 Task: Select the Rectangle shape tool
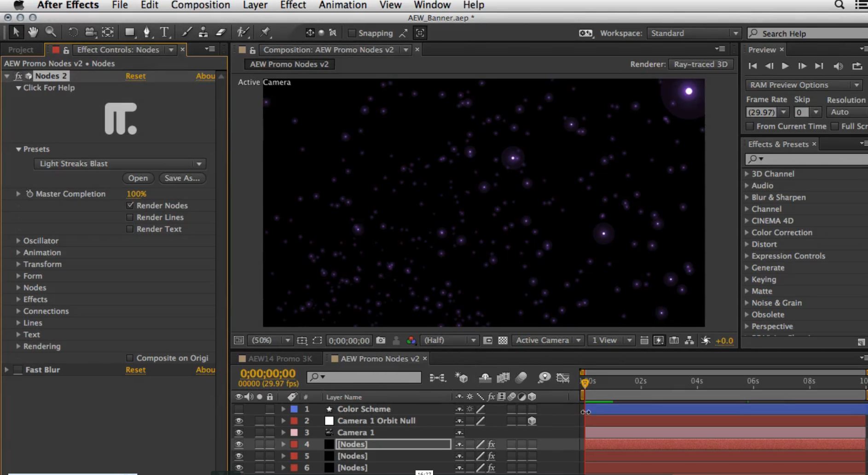click(x=130, y=32)
